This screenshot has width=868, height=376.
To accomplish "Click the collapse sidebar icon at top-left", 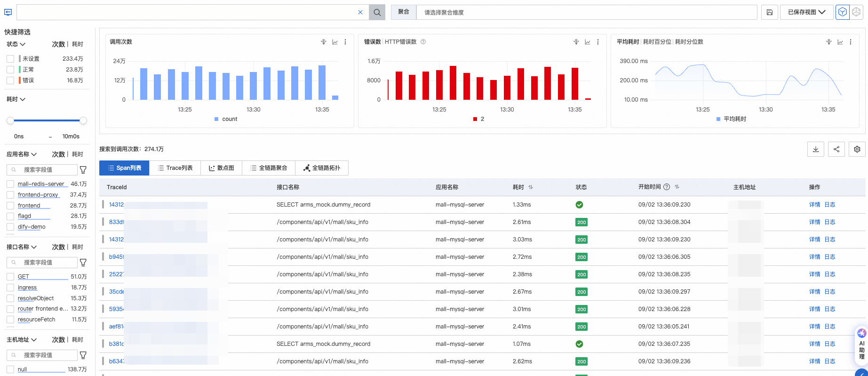I will point(8,12).
